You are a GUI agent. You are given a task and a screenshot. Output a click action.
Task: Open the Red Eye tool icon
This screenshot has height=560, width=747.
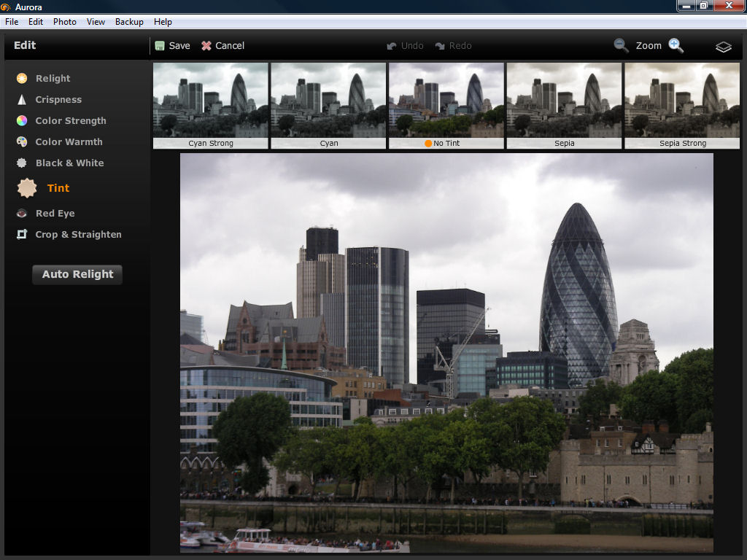coord(22,214)
